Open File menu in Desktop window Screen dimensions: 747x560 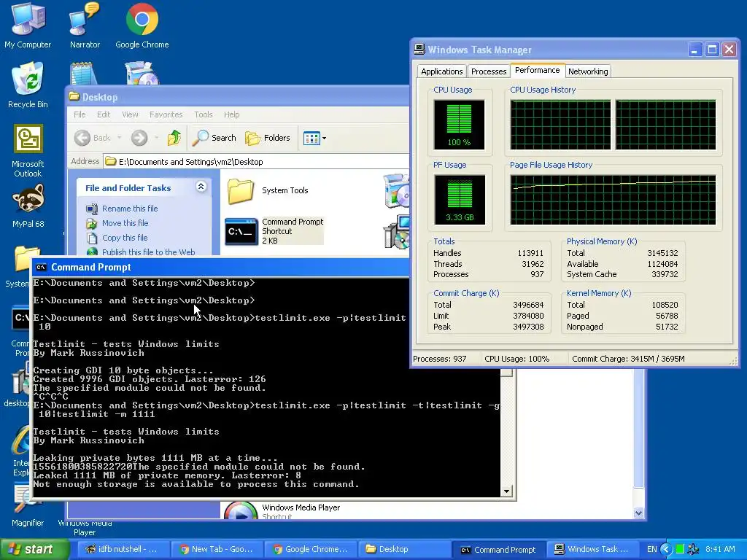(x=80, y=114)
